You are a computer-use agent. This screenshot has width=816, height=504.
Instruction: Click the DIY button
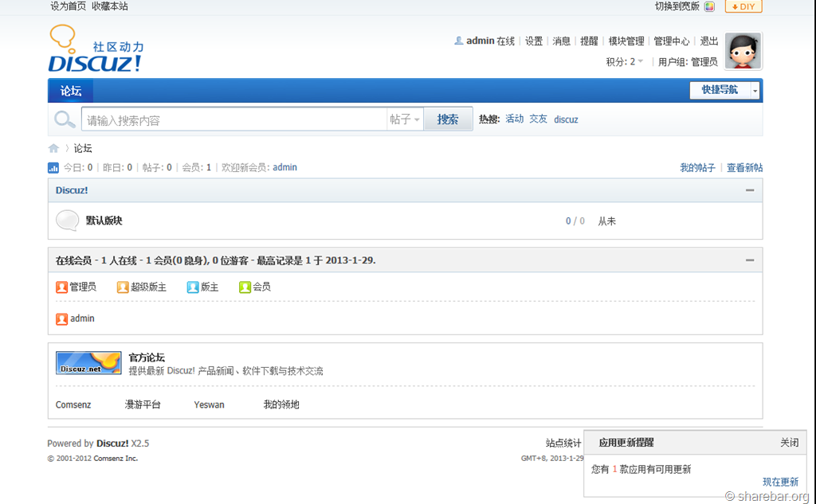743,6
